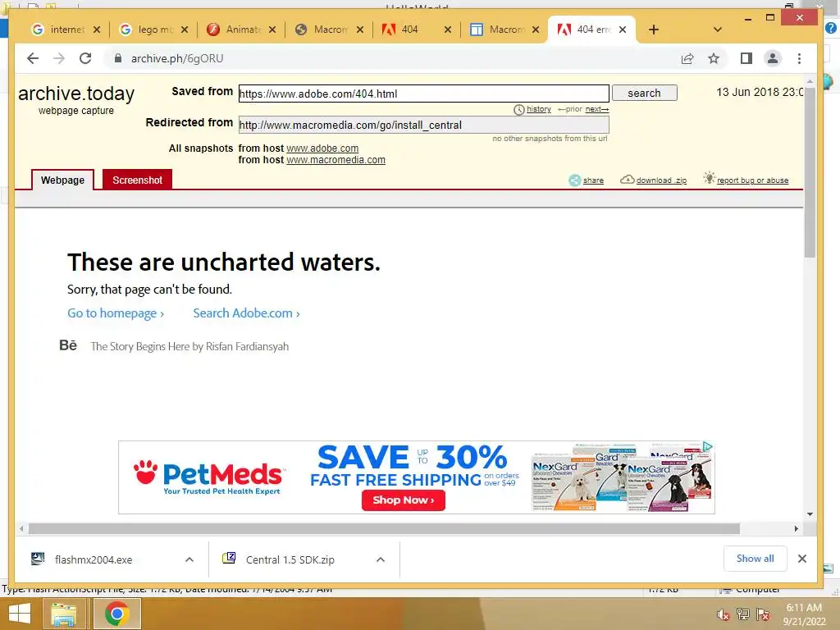Click the search button beside saved URL
The width and height of the screenshot is (840, 630).
645,94
